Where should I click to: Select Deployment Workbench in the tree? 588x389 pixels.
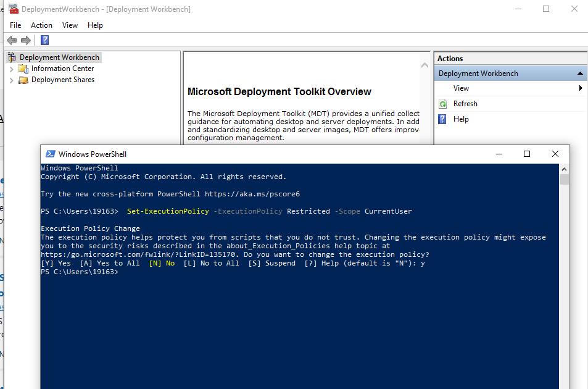(59, 57)
